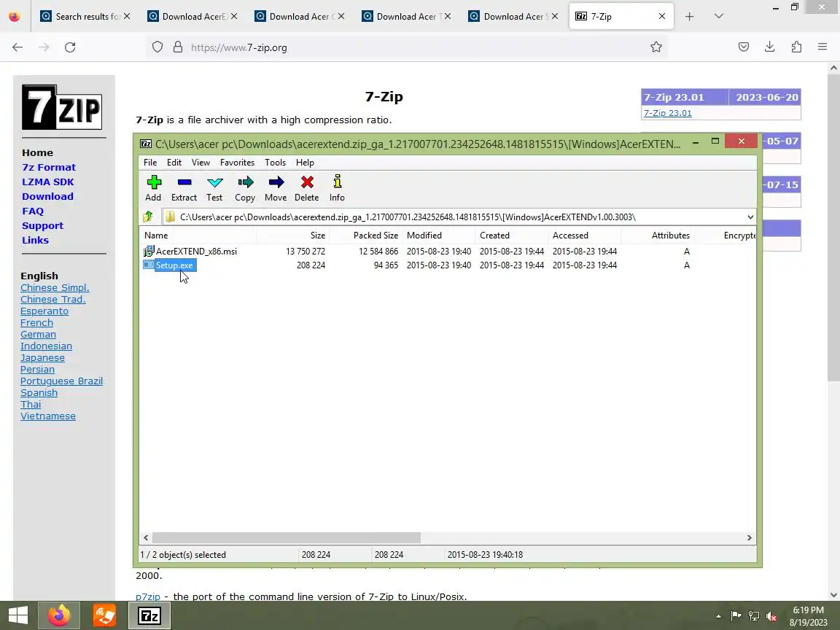Screen dimensions: 840x630
Task: Switch language to Japanese
Action: click(42, 358)
